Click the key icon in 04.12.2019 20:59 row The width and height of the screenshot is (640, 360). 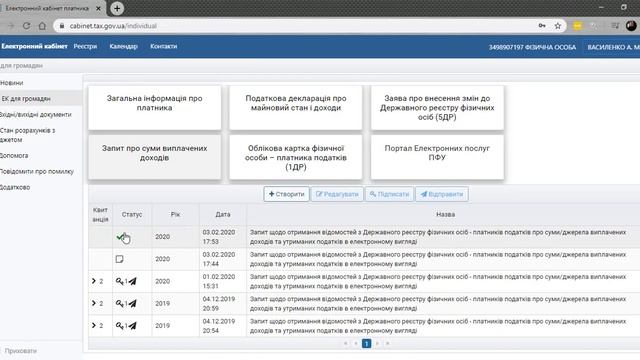point(119,303)
